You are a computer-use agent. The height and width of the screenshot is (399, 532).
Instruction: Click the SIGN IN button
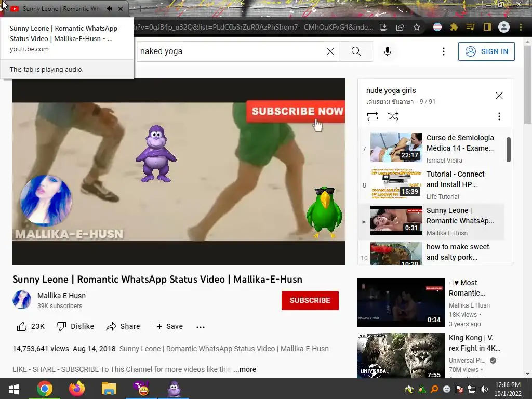pos(486,51)
